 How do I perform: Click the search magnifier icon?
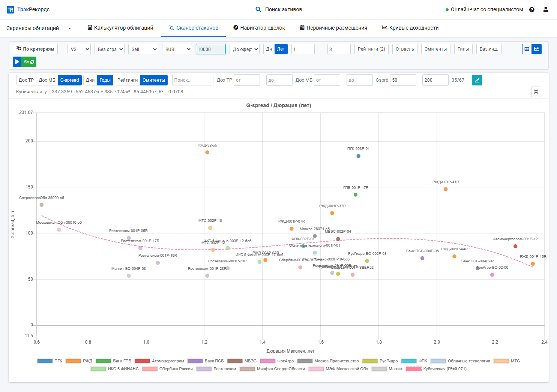258,9
